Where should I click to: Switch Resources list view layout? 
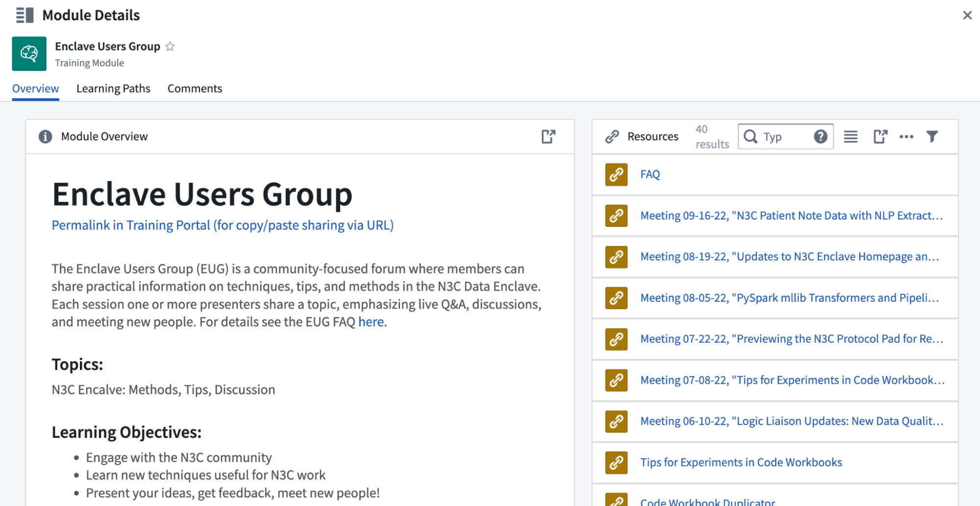tap(851, 136)
